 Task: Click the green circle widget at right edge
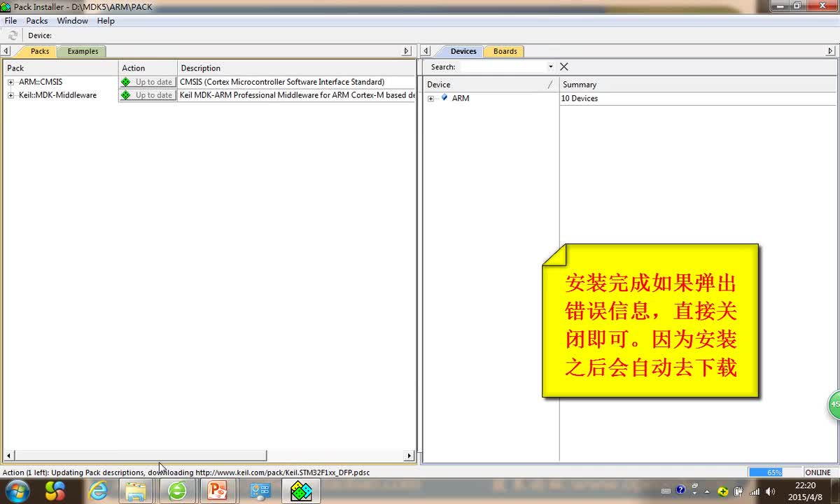(x=834, y=405)
